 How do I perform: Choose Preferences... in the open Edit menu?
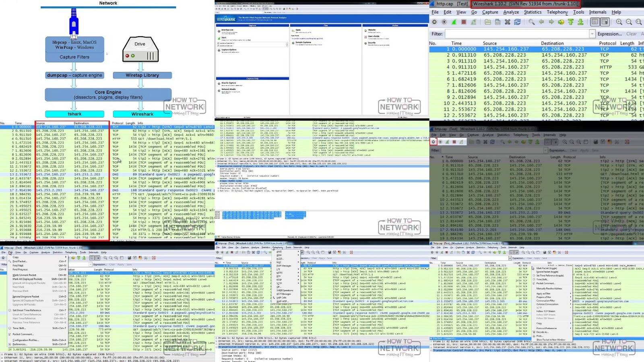pyautogui.click(x=20, y=344)
